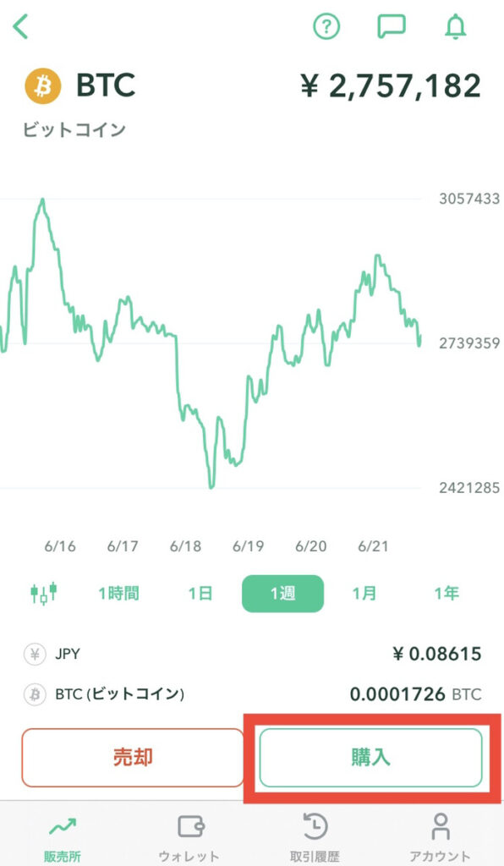Tap the 6/18 low point on price chart

pos(211,486)
